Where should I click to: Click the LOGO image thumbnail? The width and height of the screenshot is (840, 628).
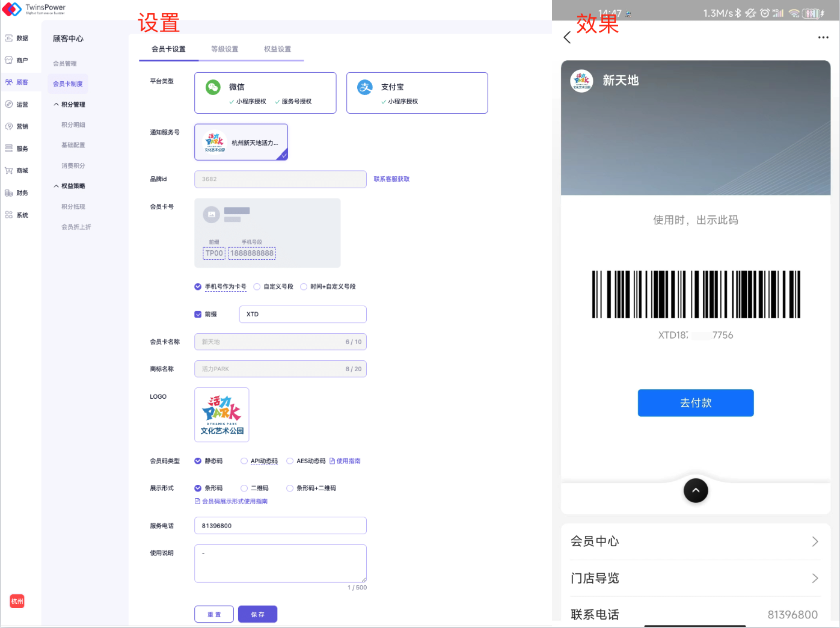221,415
